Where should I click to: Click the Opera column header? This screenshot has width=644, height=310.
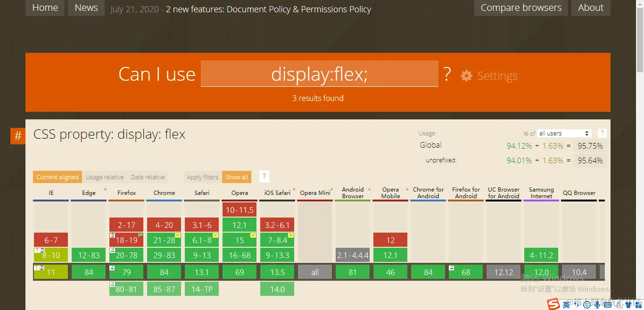coord(239,193)
